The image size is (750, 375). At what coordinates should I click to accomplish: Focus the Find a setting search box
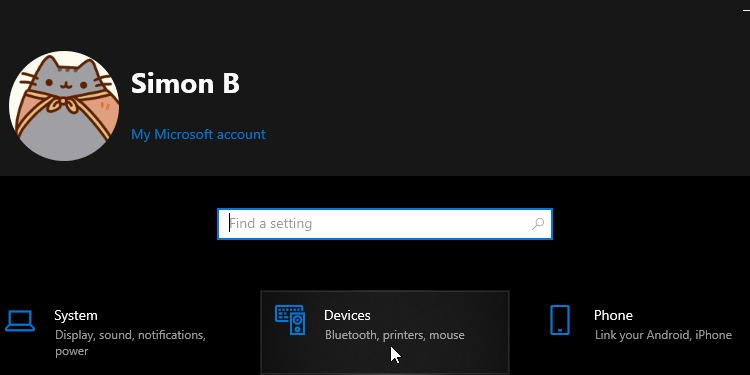click(x=385, y=224)
